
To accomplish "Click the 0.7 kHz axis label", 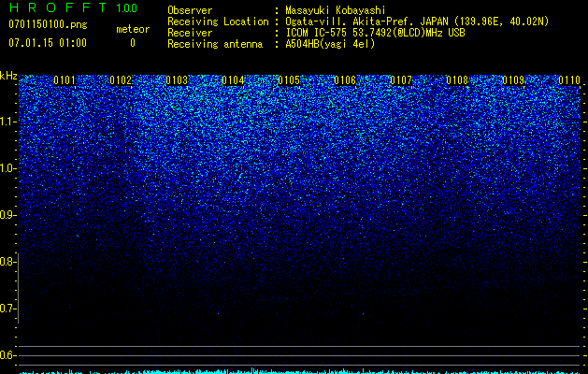I will (x=8, y=309).
